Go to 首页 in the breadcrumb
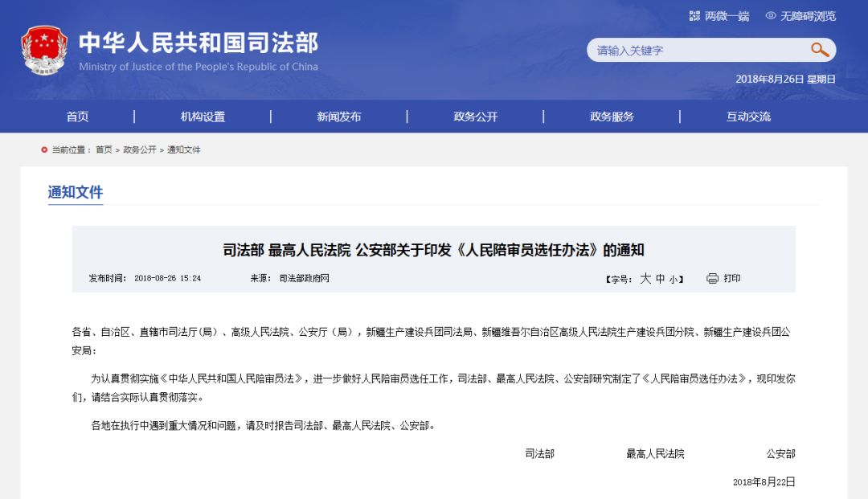Viewport: 868px width, 499px height. pyautogui.click(x=104, y=150)
